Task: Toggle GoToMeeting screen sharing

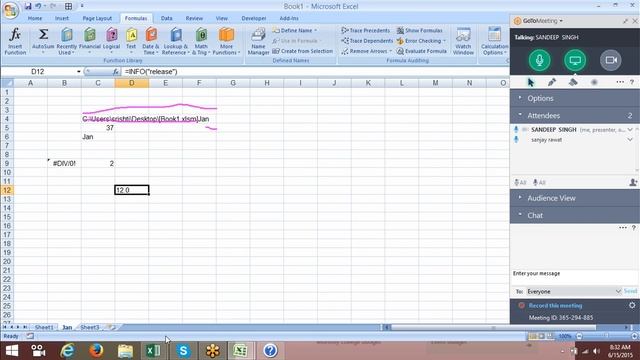Action: (575, 60)
